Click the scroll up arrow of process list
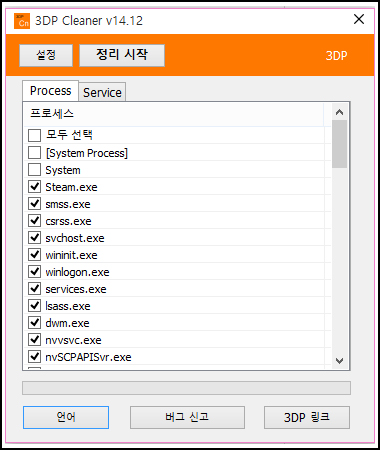Image resolution: width=380 pixels, height=450 pixels. pos(339,112)
